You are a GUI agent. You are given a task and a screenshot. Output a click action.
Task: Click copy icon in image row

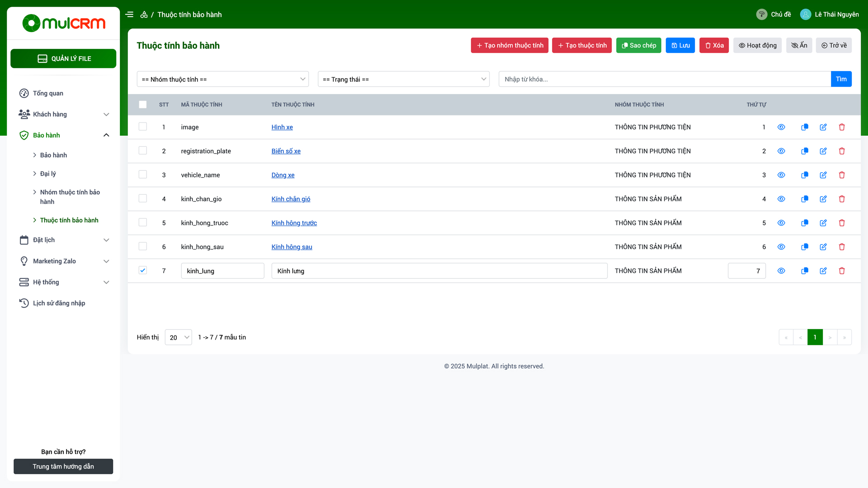click(x=804, y=127)
